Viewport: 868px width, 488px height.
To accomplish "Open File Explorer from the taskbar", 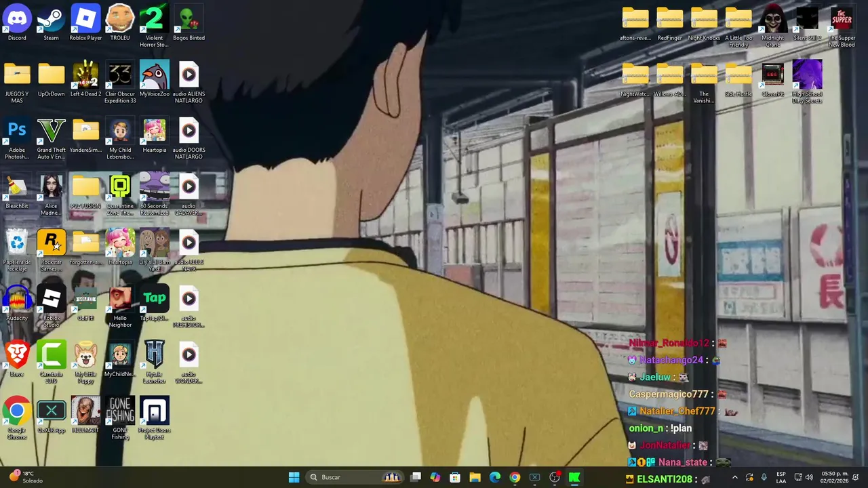I will tap(475, 477).
